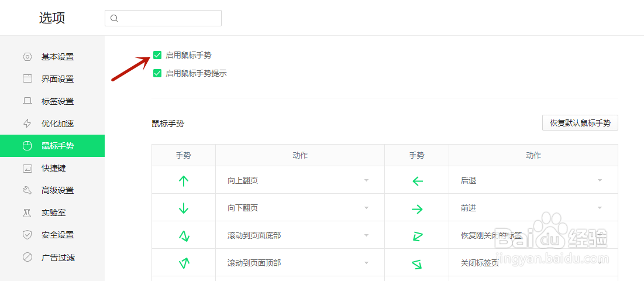Viewport: 644px width, 281px height.
Task: Click the 标签设置 tab icon
Action: [27, 101]
